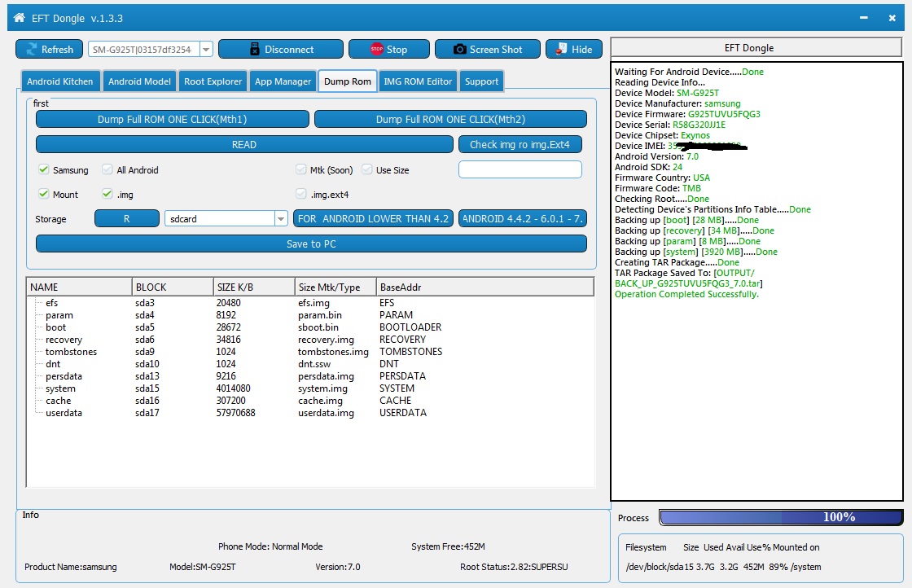Sort by SIZE K/B column header
Image resolution: width=912 pixels, height=588 pixels.
tap(254, 287)
